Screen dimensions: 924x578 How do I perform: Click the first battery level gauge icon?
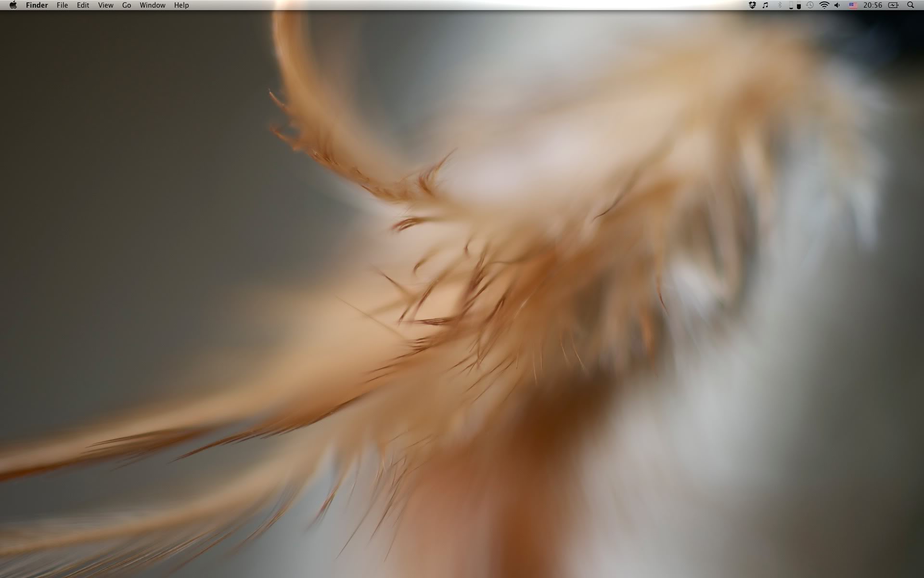pyautogui.click(x=791, y=5)
